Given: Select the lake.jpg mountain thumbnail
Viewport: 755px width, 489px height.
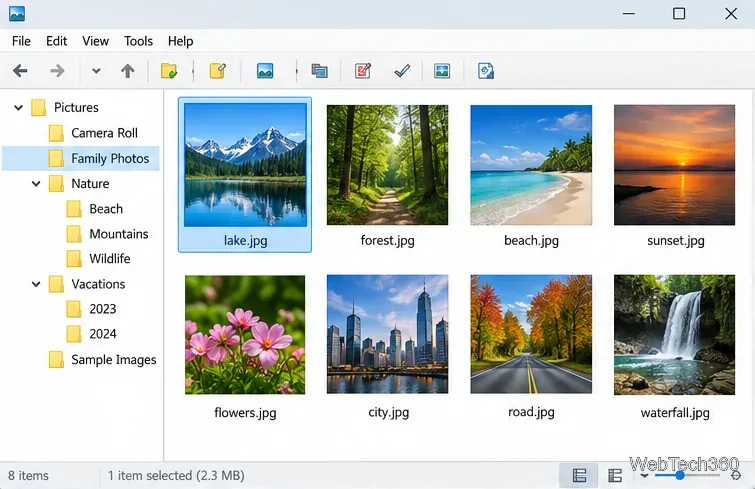Looking at the screenshot, I should [245, 165].
